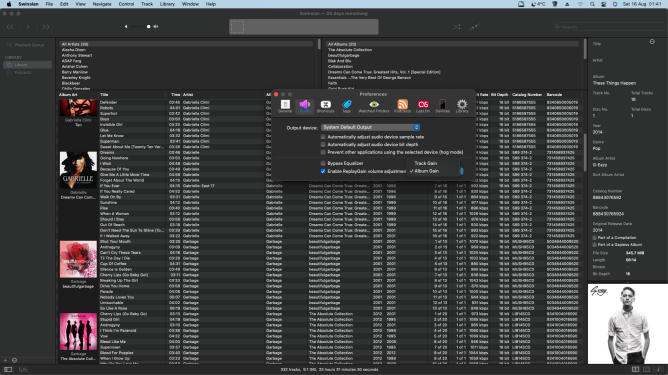Enable automatically adjust audio device sample rate

tap(323, 137)
